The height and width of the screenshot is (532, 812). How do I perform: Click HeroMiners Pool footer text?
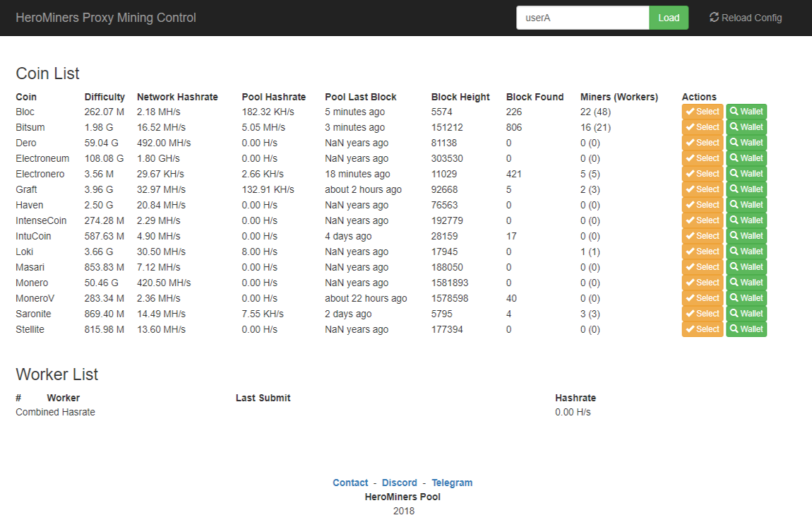click(402, 497)
